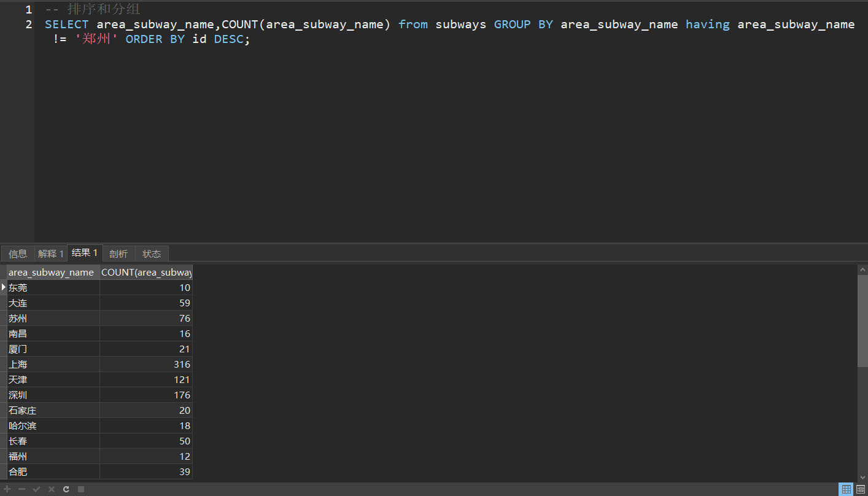This screenshot has width=868, height=496.
Task: Click the refresh results icon
Action: [x=66, y=489]
